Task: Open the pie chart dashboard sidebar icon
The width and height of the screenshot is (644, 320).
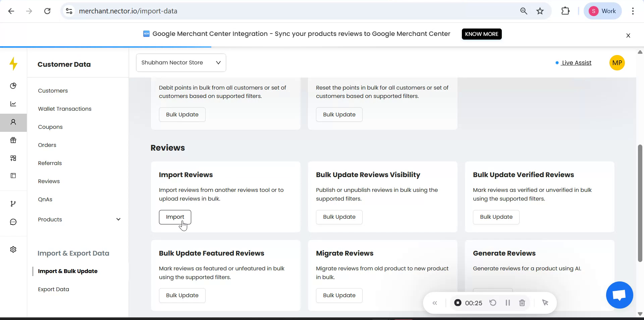Action: point(13,86)
